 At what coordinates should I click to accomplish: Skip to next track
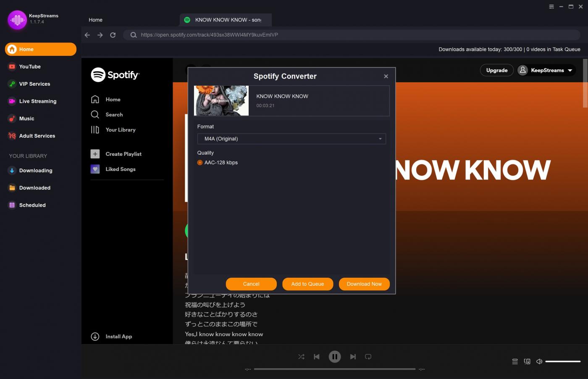click(x=353, y=357)
